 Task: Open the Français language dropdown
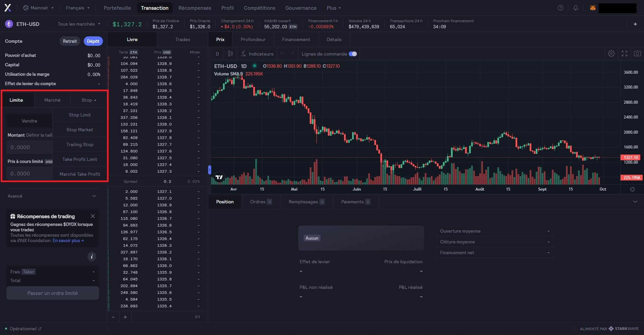[x=78, y=8]
